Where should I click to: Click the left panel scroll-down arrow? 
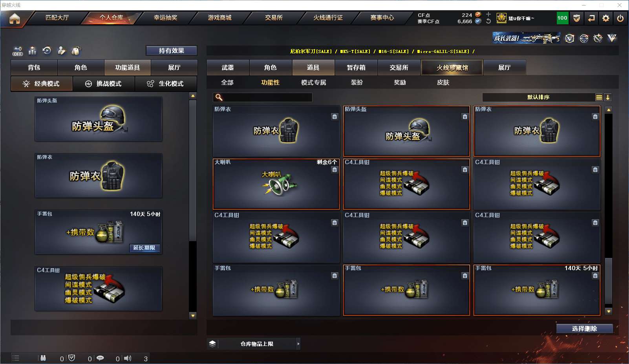click(193, 315)
